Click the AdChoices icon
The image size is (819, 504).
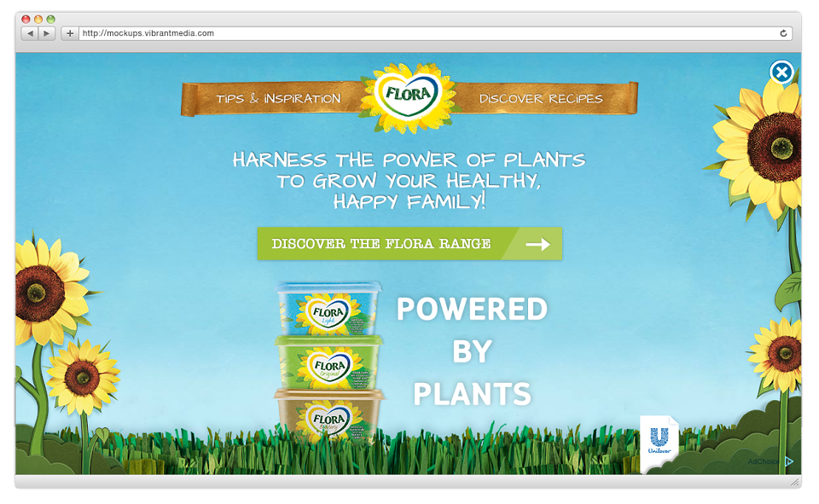click(788, 461)
